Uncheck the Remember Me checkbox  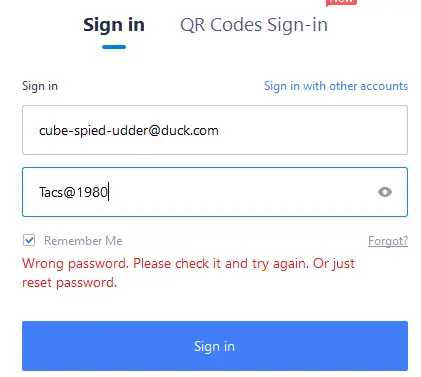coord(29,240)
